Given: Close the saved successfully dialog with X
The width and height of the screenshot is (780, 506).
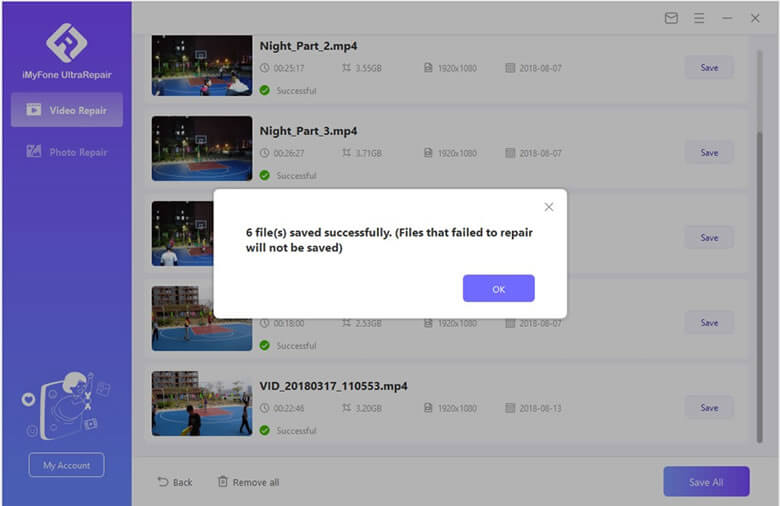Looking at the screenshot, I should click(x=548, y=207).
